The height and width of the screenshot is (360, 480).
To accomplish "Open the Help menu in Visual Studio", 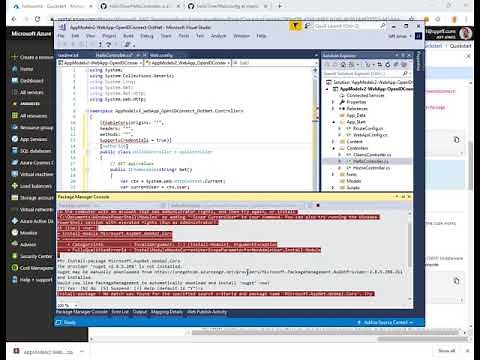I will click(261, 36).
